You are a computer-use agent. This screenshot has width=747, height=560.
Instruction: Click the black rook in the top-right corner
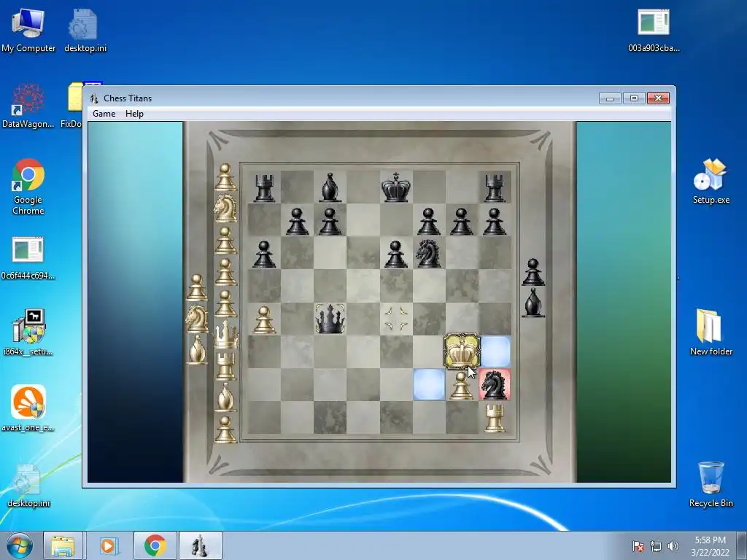pyautogui.click(x=495, y=188)
